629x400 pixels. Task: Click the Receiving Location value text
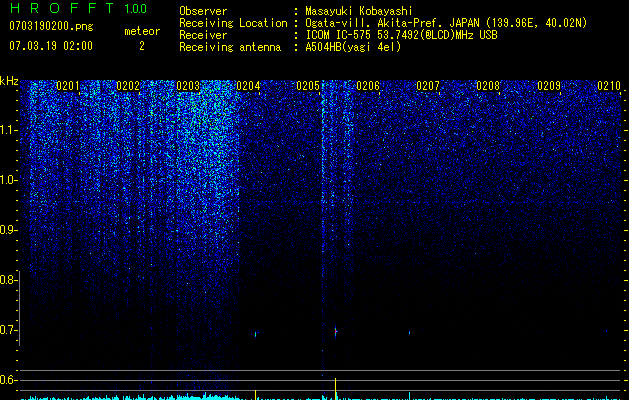(446, 23)
